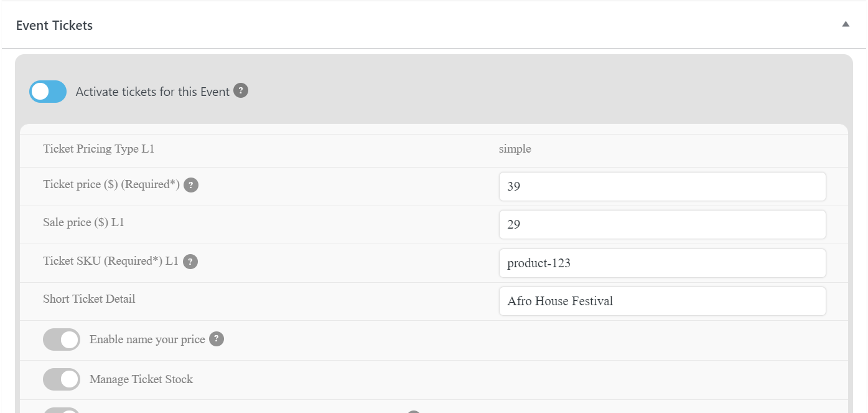868x413 pixels.
Task: Turn on Manage Ticket Stock switch
Action: [x=62, y=379]
